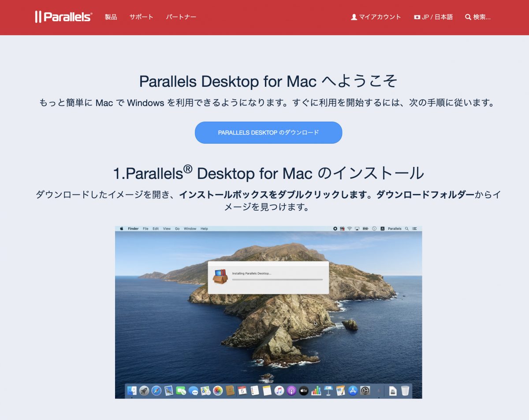Go to マイアカウント in the header
This screenshot has width=529, height=420.
[376, 17]
